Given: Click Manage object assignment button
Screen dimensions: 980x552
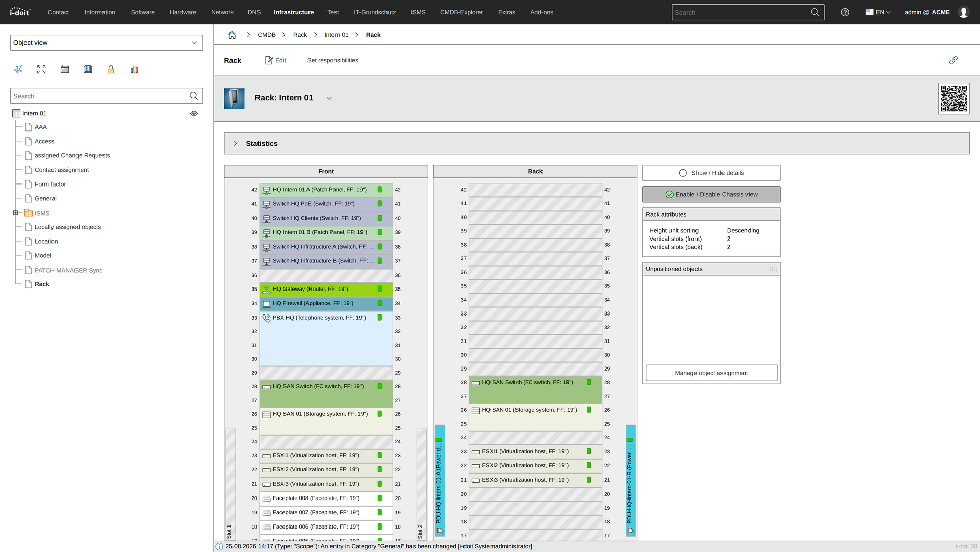Looking at the screenshot, I should [711, 373].
